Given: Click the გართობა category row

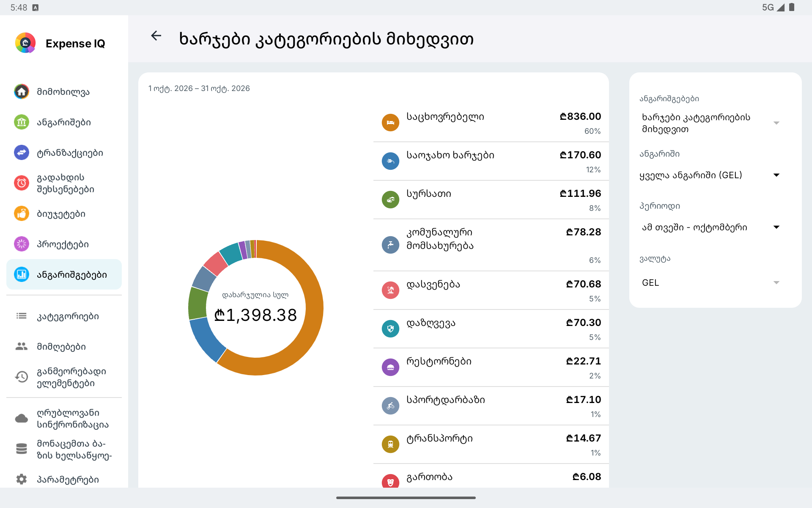Looking at the screenshot, I should tap(491, 476).
